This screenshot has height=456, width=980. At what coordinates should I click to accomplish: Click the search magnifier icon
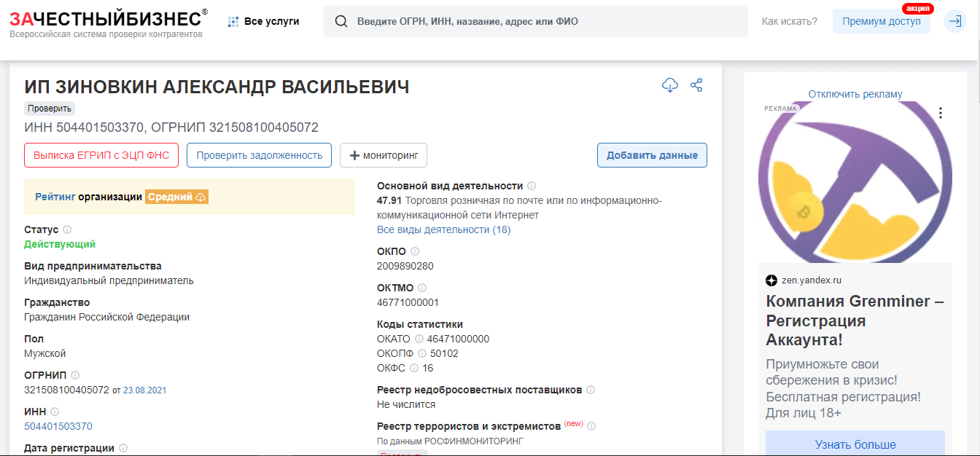click(341, 21)
